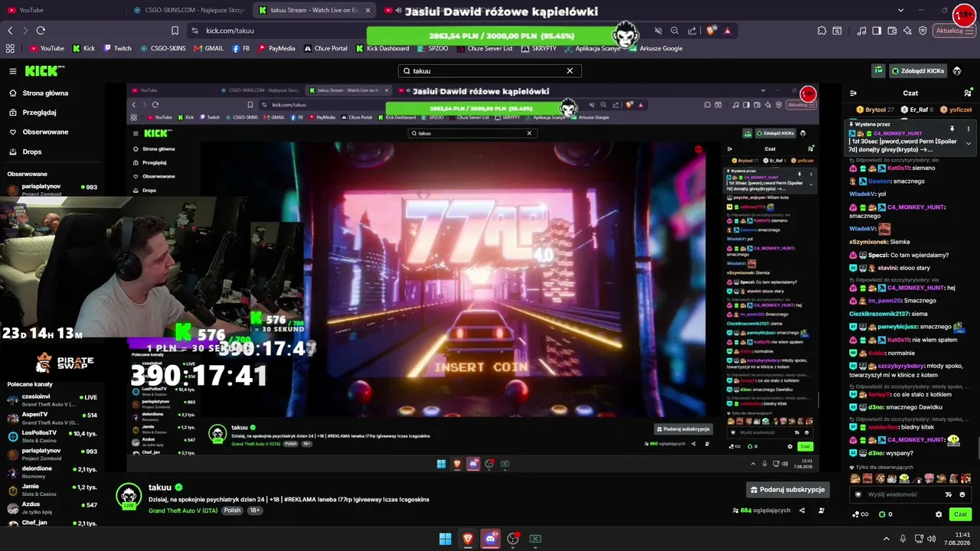Click the chat translate icon
980x551 pixels.
[x=949, y=494]
